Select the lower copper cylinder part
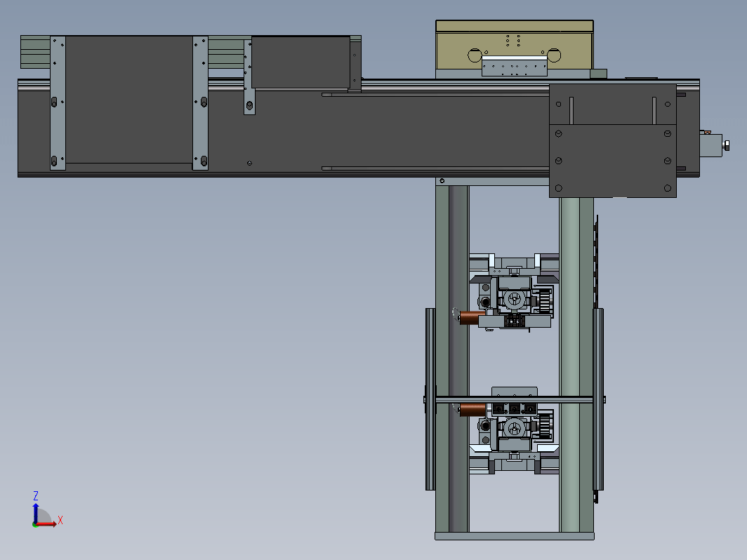This screenshot has height=560, width=747. pos(472,410)
